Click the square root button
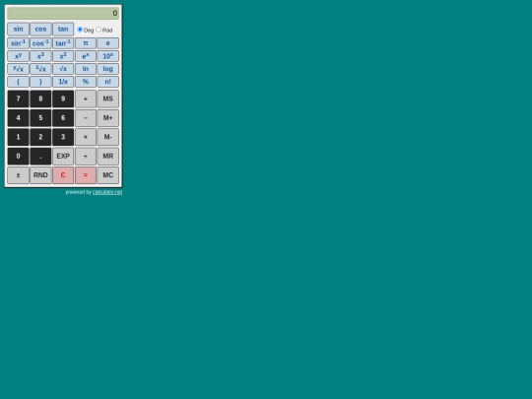The width and height of the screenshot is (532, 399). click(x=63, y=69)
